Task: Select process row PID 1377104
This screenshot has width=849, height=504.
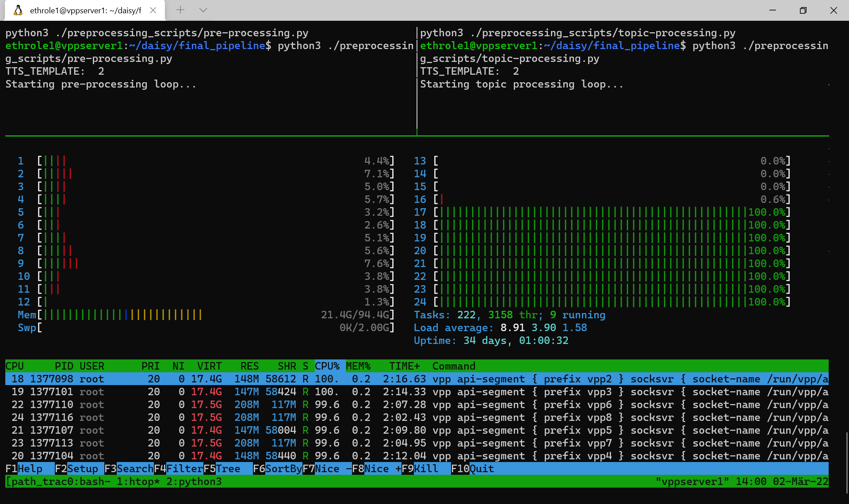Action: click(417, 456)
